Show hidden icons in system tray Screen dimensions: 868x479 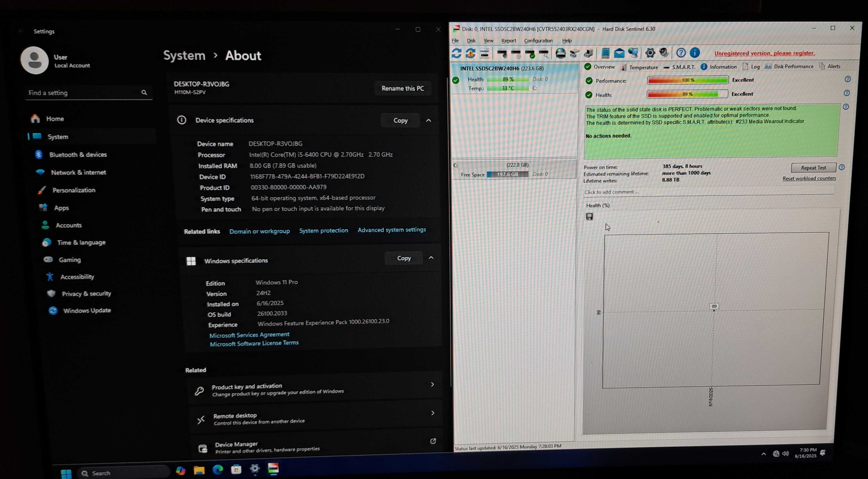[764, 454]
